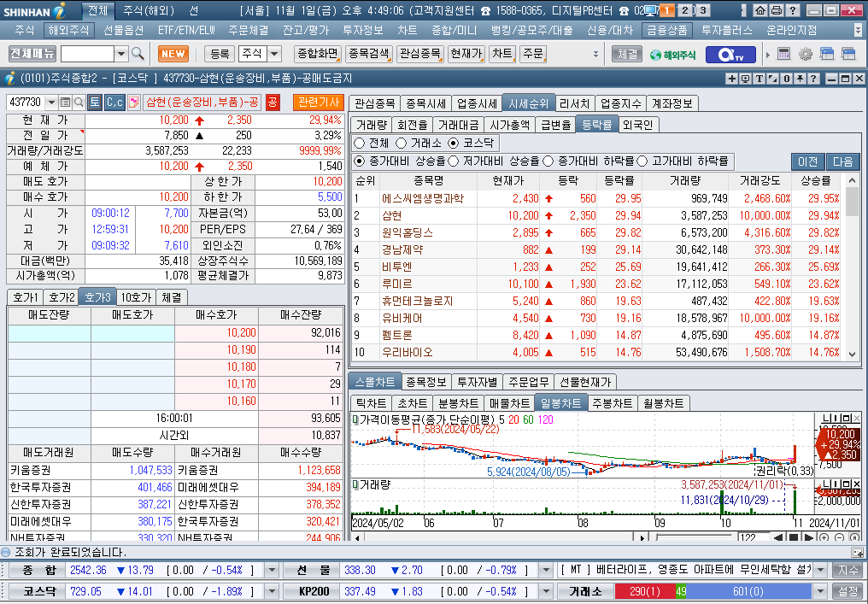Viewport: 868px width, 604px height.
Task: Open the 선물옵션 top menu
Action: pyautogui.click(x=123, y=31)
